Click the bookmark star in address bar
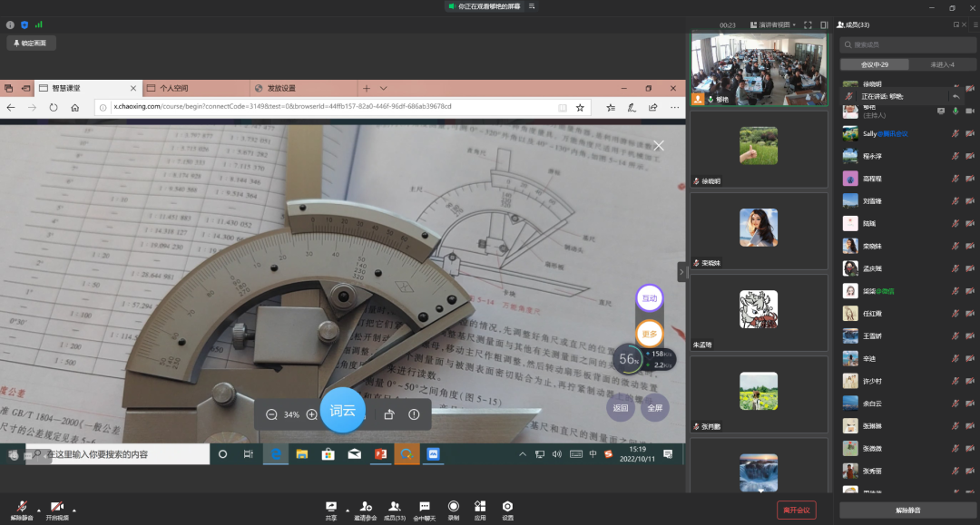 point(580,107)
